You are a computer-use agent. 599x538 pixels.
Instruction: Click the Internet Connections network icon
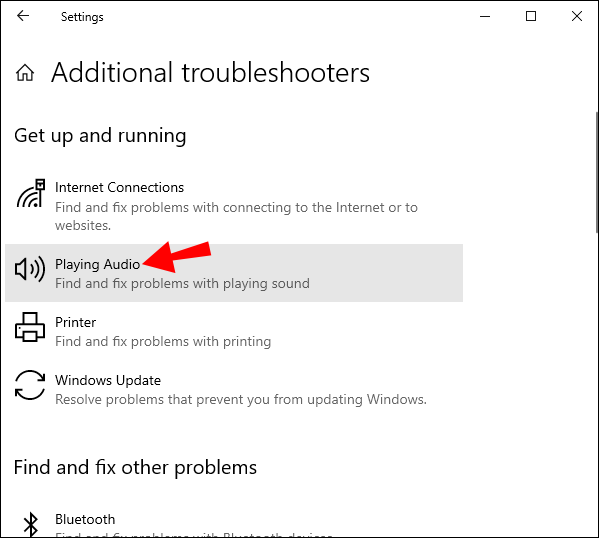(x=30, y=194)
